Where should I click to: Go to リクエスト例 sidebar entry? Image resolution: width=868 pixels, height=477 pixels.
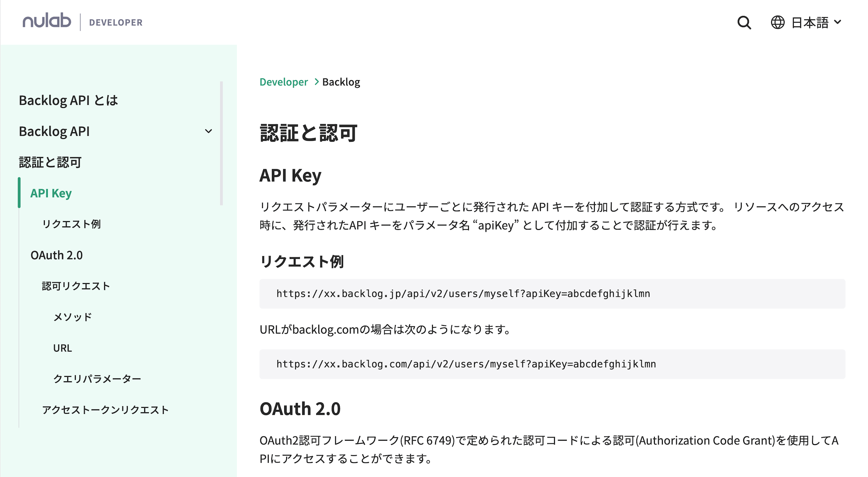tap(71, 224)
